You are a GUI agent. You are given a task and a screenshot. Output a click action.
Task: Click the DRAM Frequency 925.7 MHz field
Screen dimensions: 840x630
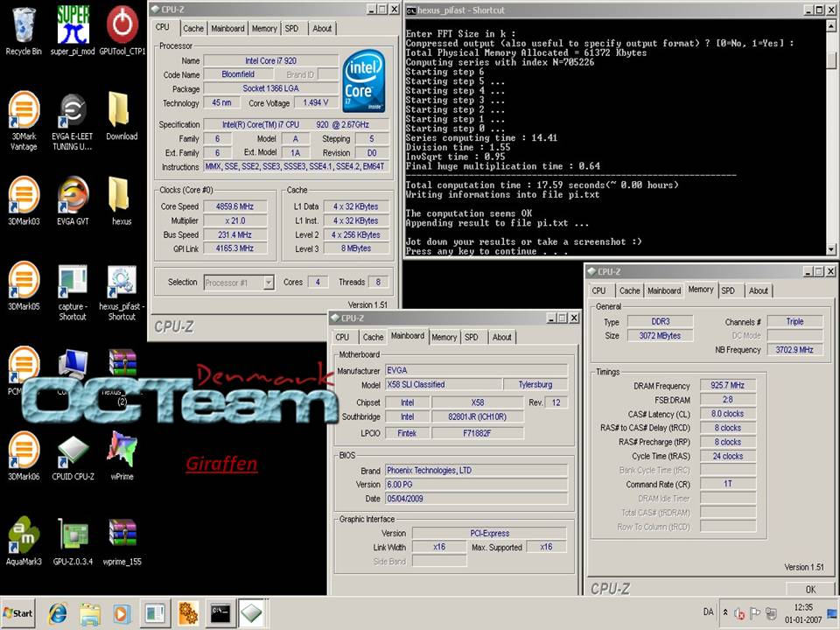point(727,385)
